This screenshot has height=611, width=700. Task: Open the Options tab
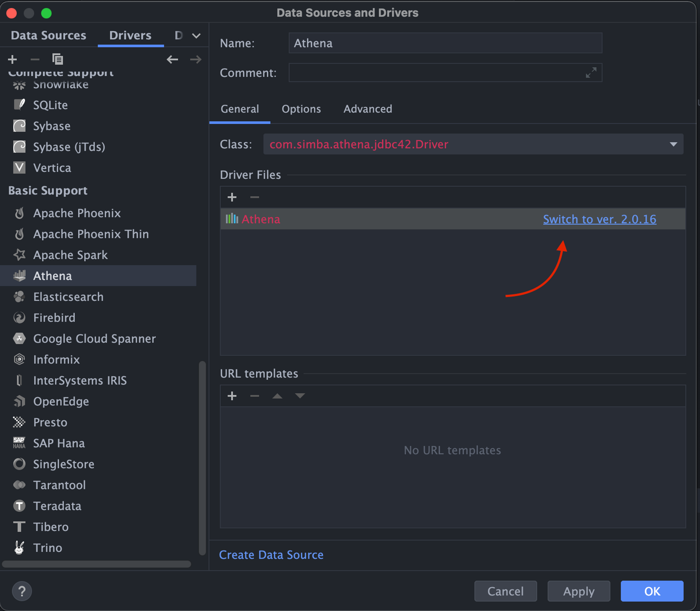[x=301, y=109]
